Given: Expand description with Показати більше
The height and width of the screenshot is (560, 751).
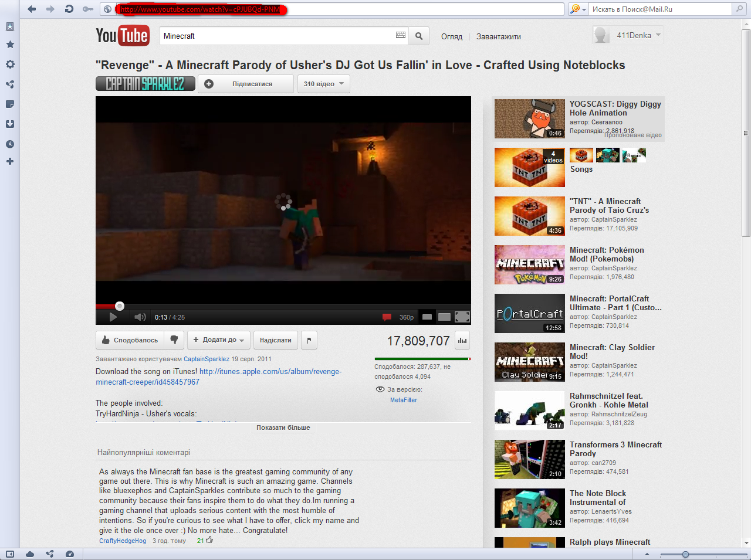Looking at the screenshot, I should (x=283, y=427).
